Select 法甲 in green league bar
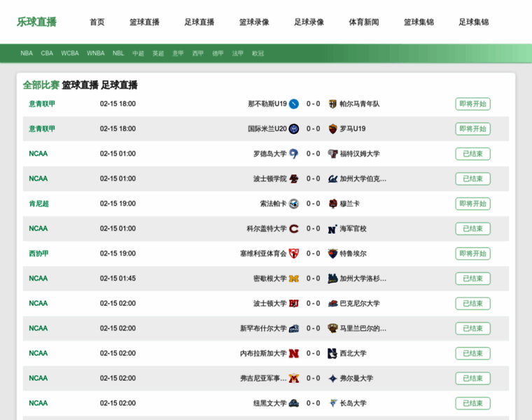 [x=238, y=53]
